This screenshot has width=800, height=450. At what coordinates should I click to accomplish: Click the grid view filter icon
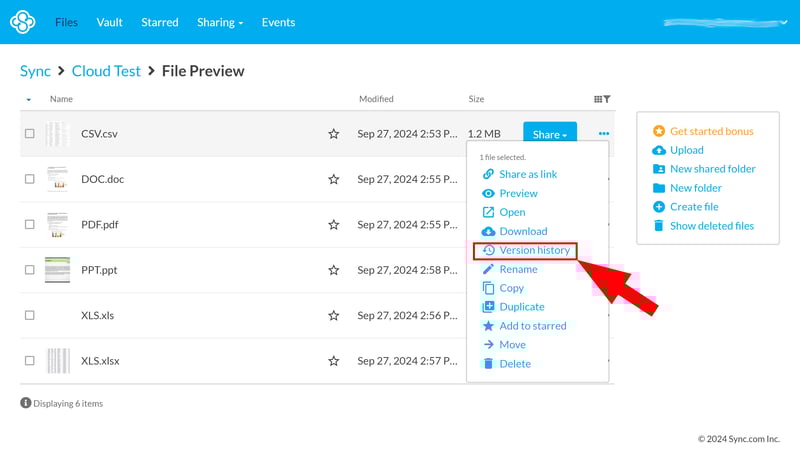point(602,99)
